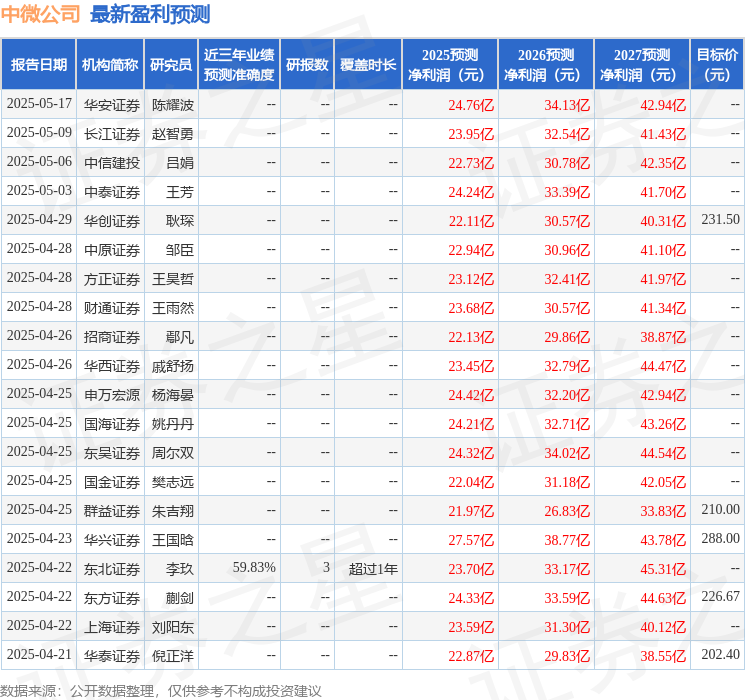Click target price 288.00
Image resolution: width=745 pixels, height=700 pixels.
pos(720,538)
